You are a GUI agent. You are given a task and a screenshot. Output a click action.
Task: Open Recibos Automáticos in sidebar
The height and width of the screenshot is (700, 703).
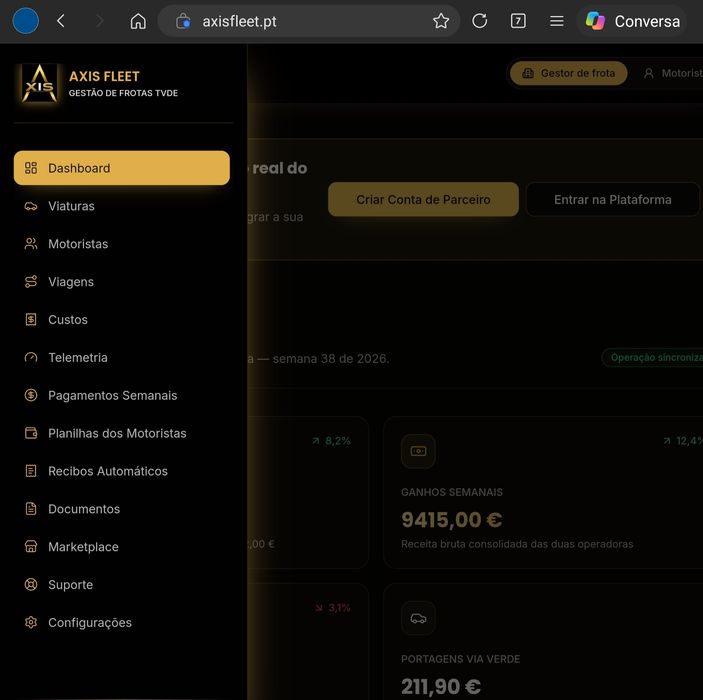click(122, 471)
